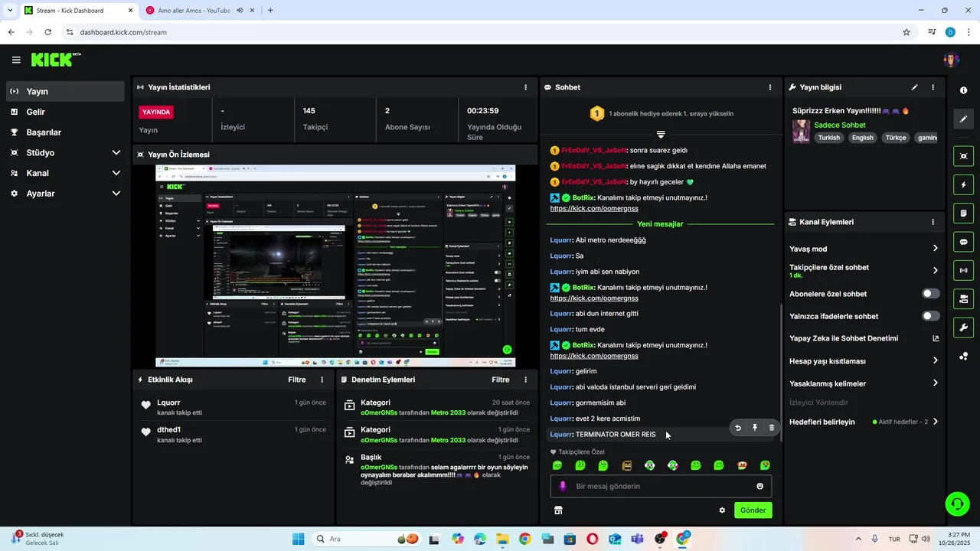This screenshot has height=551, width=980.
Task: Open Yavaş mod settings arrow
Action: [935, 248]
